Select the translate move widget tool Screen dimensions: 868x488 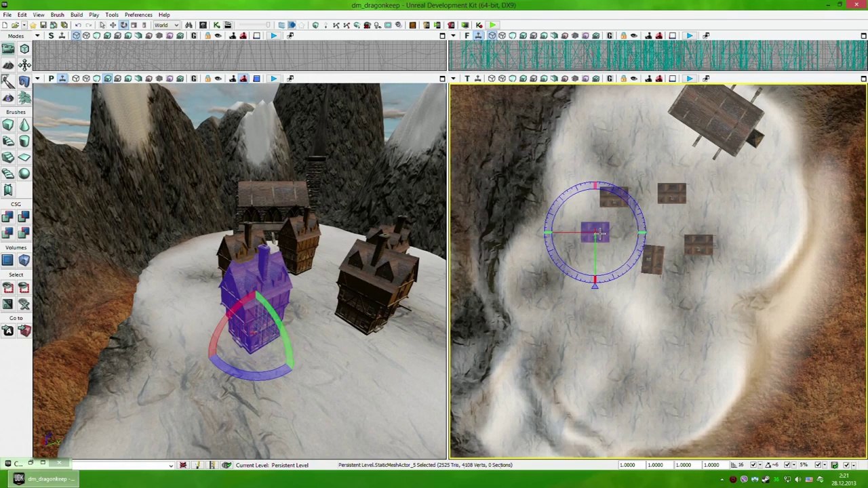click(x=113, y=25)
